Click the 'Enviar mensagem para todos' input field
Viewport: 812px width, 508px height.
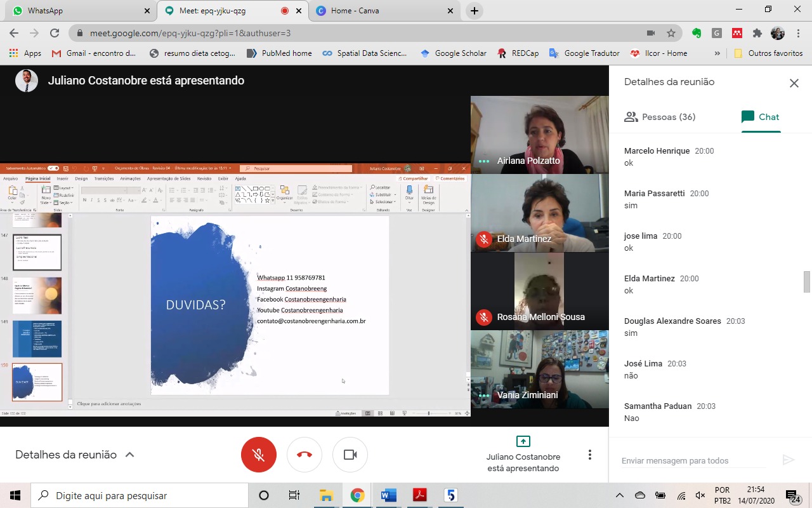tap(693, 460)
